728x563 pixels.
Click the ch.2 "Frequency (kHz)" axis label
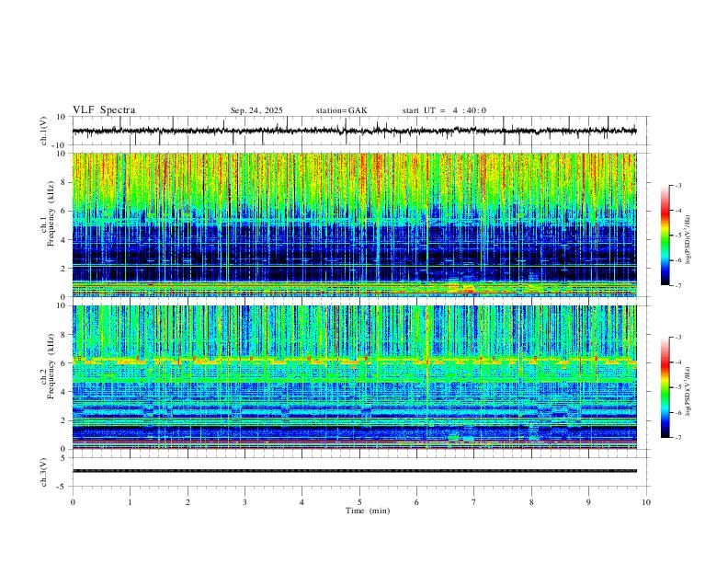[x=51, y=366]
